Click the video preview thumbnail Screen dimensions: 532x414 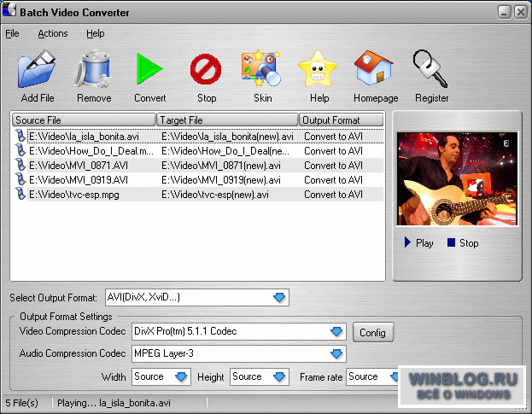point(457,178)
